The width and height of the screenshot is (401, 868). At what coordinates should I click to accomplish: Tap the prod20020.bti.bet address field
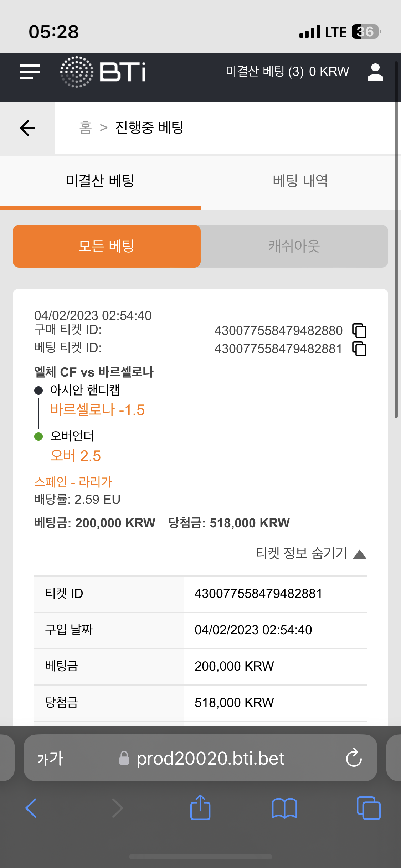(200, 758)
